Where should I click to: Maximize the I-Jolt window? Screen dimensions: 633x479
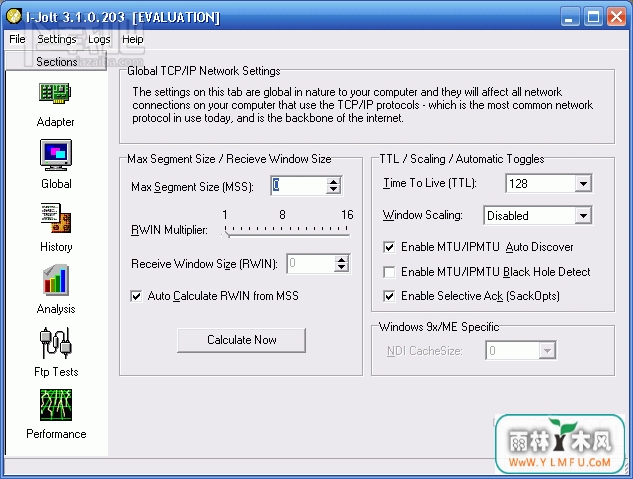point(593,17)
